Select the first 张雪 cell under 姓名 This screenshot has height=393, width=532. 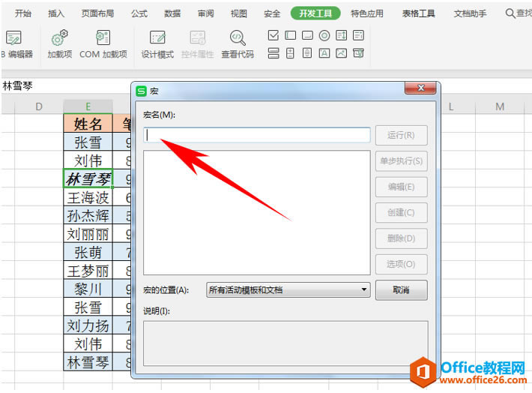click(88, 142)
